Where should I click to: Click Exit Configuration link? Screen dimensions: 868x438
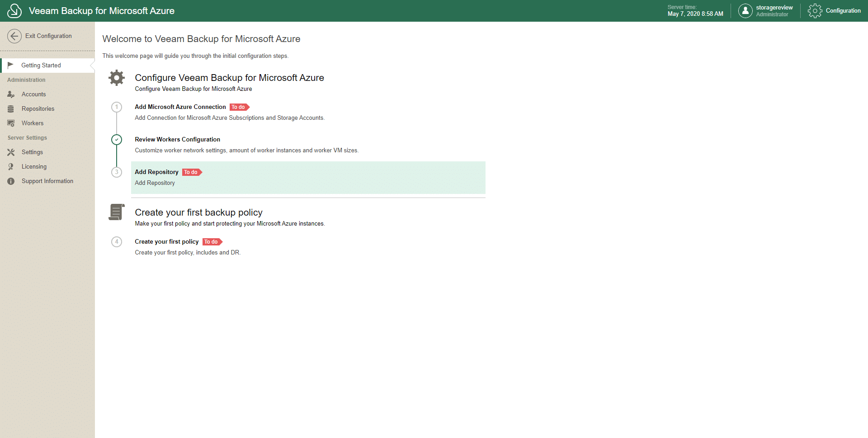click(x=48, y=36)
